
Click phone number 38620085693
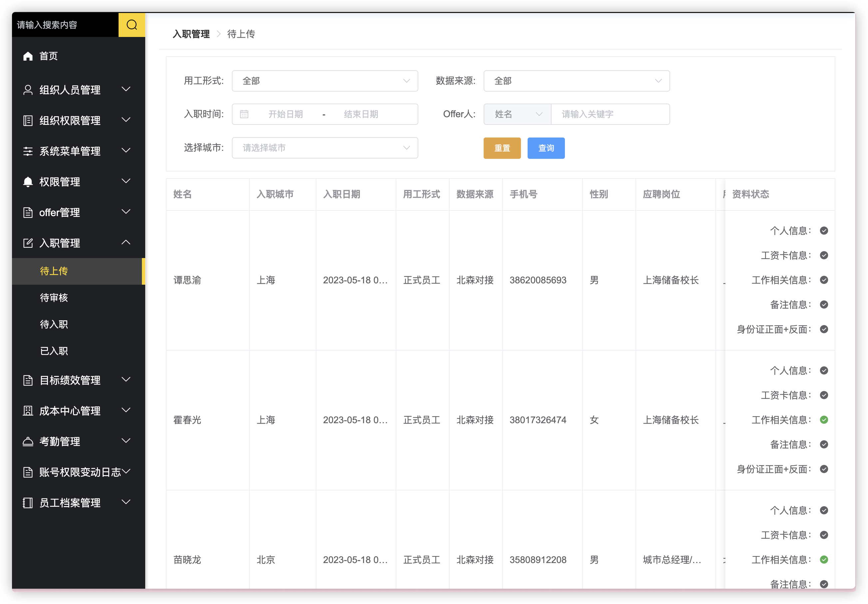pos(538,280)
